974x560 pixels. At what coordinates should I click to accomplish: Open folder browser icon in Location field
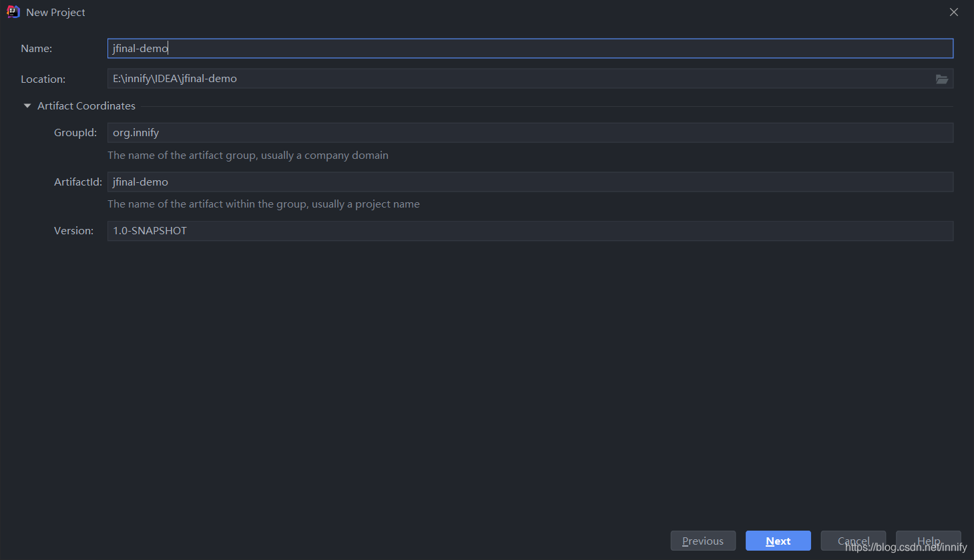click(x=942, y=79)
